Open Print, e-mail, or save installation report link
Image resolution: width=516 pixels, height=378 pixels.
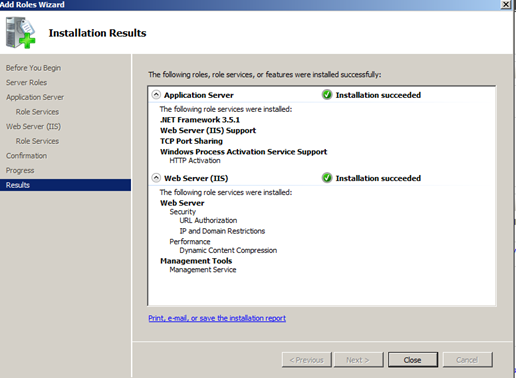(217, 318)
